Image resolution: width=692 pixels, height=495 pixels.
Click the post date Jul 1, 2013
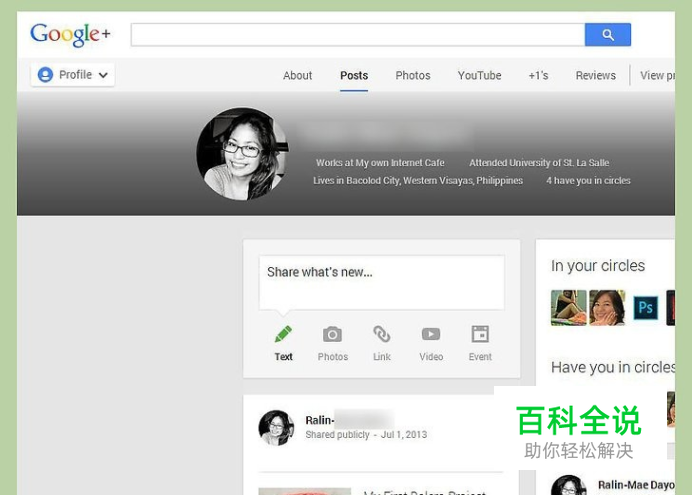[x=404, y=435]
